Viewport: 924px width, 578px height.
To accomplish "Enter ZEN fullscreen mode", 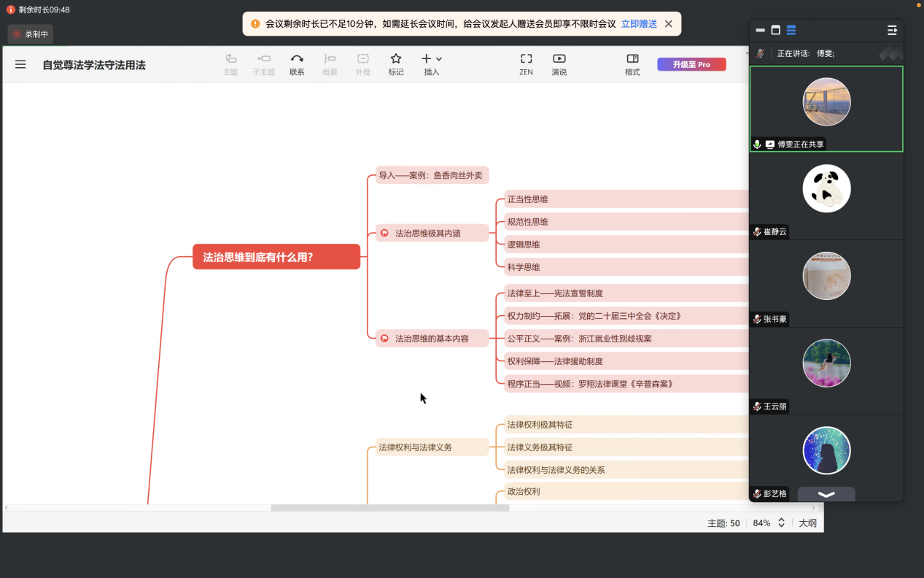I will 526,64.
